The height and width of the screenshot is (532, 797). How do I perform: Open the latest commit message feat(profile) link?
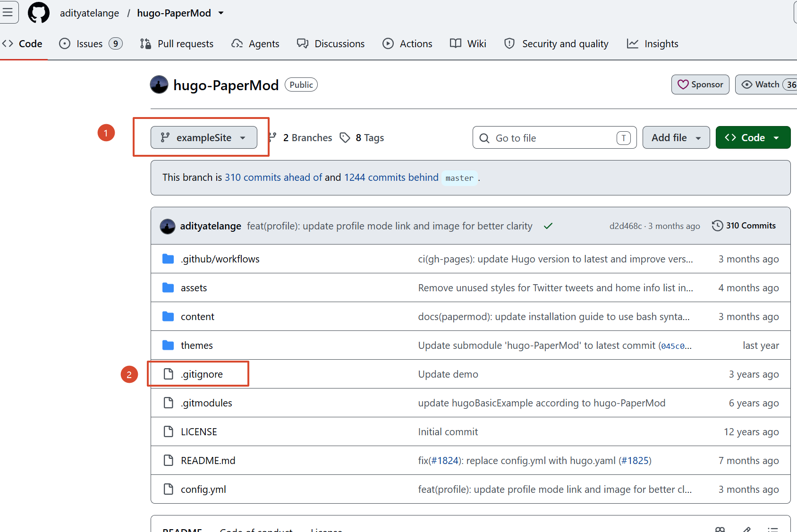(x=390, y=226)
